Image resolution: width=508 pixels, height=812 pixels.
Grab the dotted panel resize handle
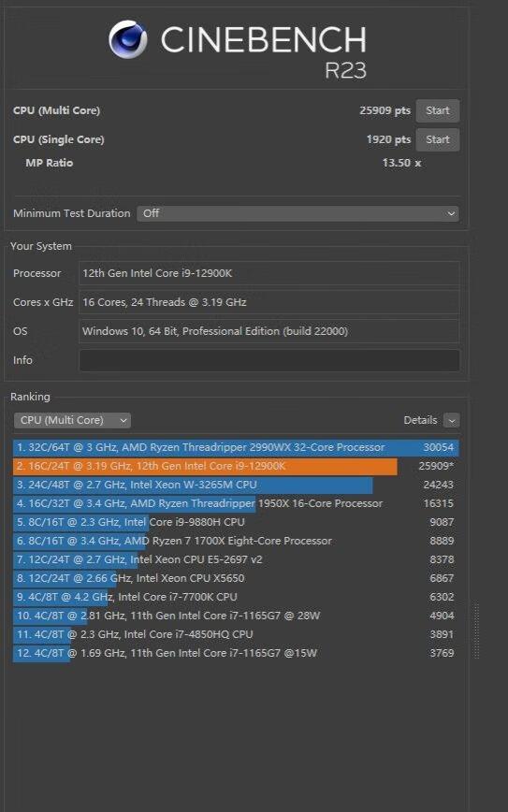click(477, 631)
